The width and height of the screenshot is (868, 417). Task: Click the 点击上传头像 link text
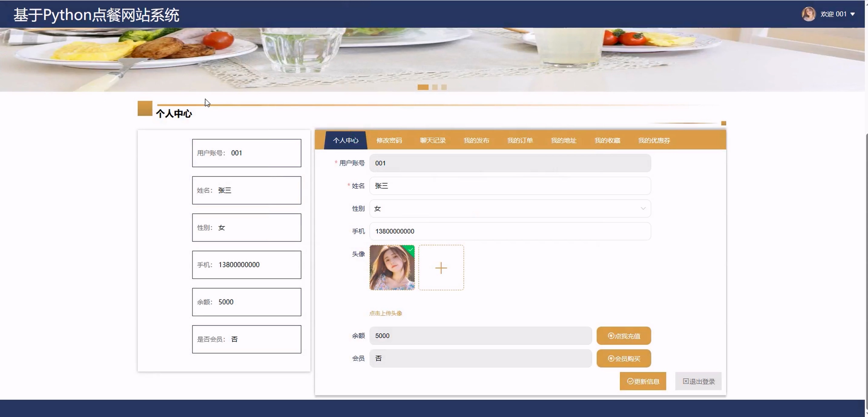386,313
